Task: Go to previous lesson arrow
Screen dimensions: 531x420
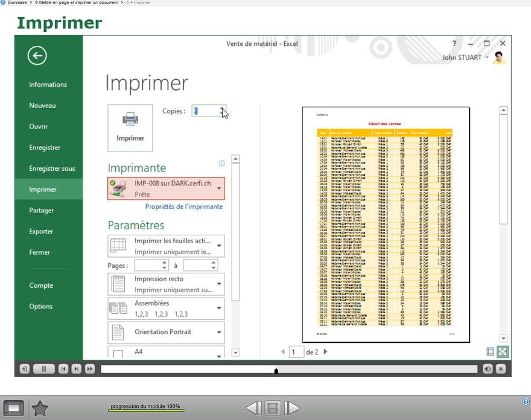Action: (x=253, y=409)
